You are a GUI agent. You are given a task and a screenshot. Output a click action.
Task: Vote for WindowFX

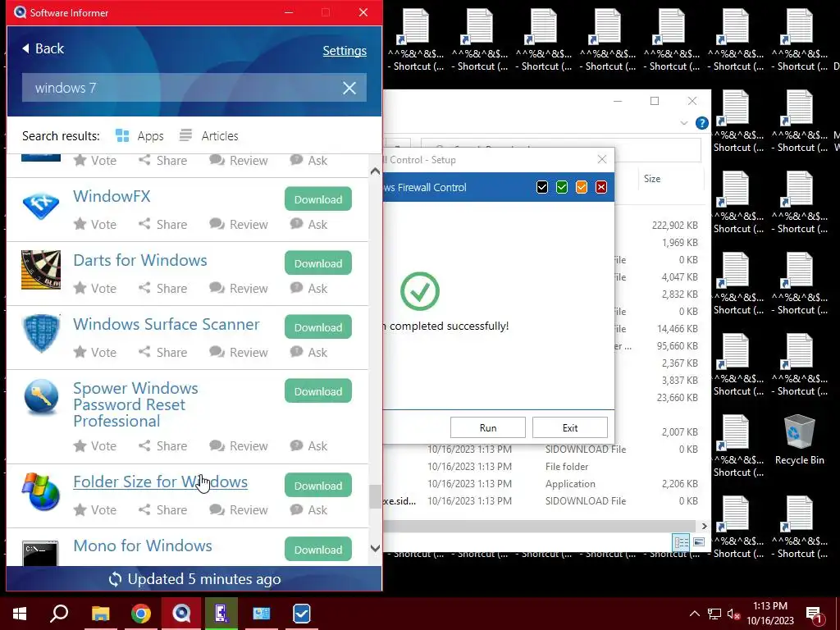[x=95, y=225]
